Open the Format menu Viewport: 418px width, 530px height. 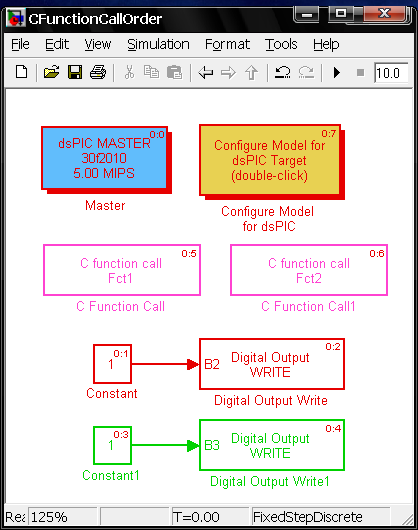[x=227, y=45]
